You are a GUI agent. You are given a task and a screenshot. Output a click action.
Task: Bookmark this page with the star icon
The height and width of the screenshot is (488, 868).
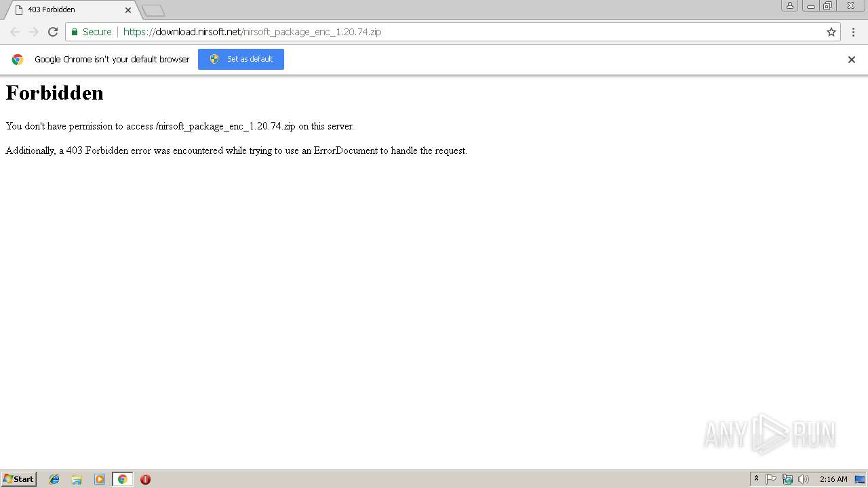point(831,32)
